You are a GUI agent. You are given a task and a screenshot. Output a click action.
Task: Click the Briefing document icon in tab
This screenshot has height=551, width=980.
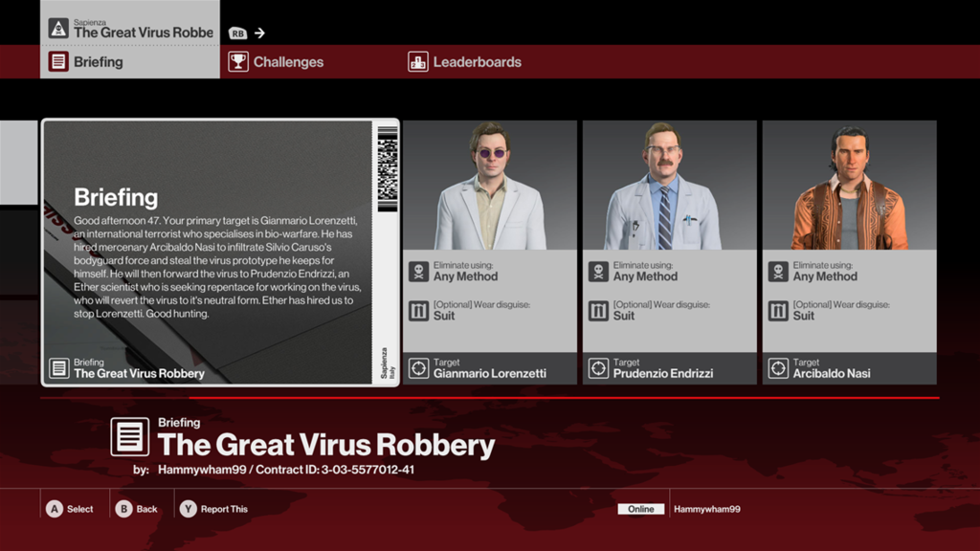pyautogui.click(x=58, y=62)
